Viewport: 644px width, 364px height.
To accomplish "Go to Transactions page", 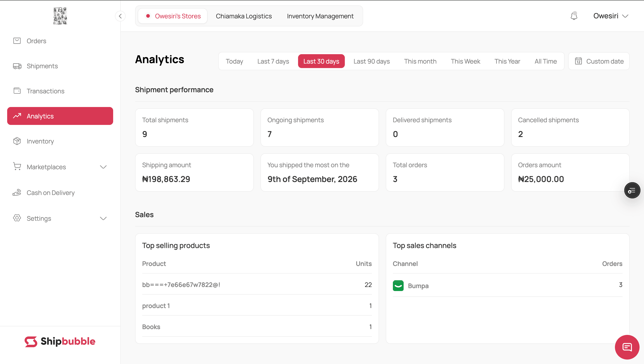I will click(x=60, y=91).
